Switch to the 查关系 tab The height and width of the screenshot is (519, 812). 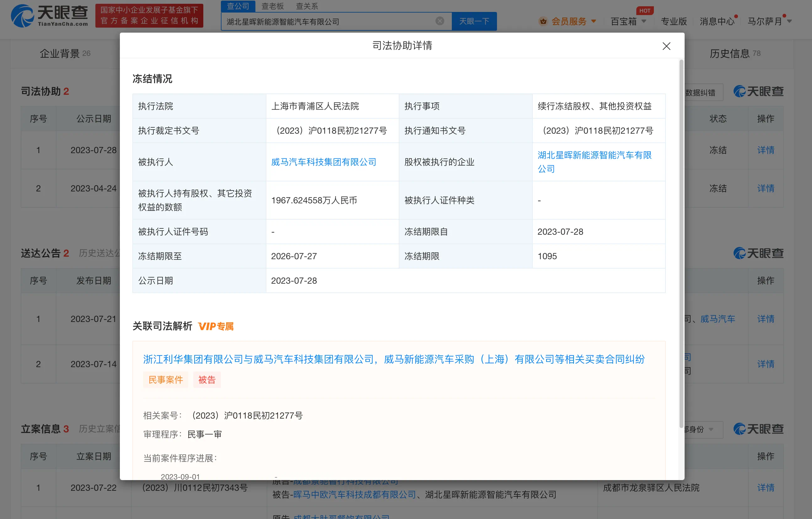coord(307,6)
